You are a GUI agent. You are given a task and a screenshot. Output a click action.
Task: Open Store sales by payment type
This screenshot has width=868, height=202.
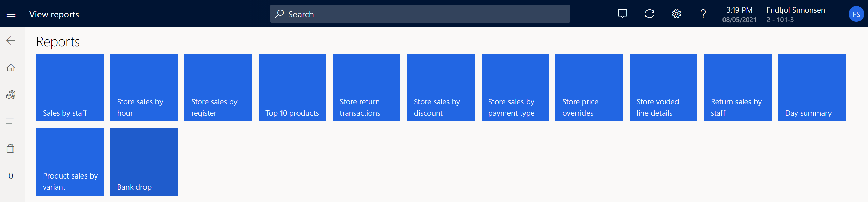[x=515, y=88]
